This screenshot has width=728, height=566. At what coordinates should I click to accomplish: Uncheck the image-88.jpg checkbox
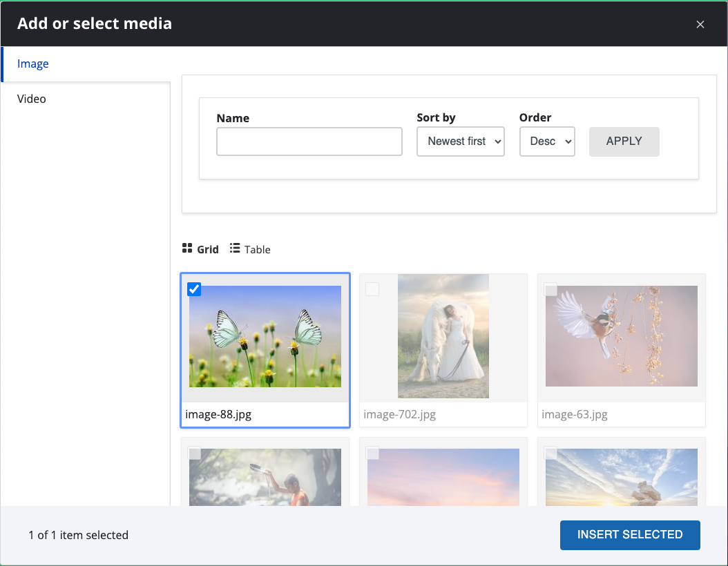pyautogui.click(x=194, y=289)
